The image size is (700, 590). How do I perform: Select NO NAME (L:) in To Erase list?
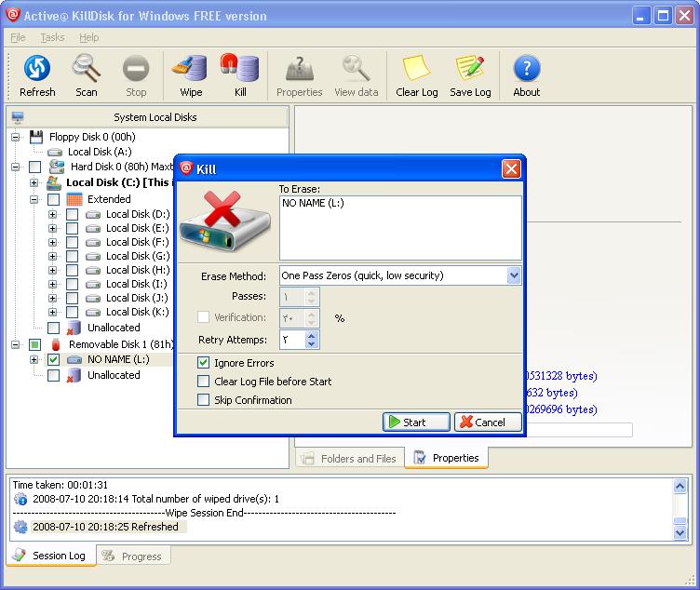(313, 204)
